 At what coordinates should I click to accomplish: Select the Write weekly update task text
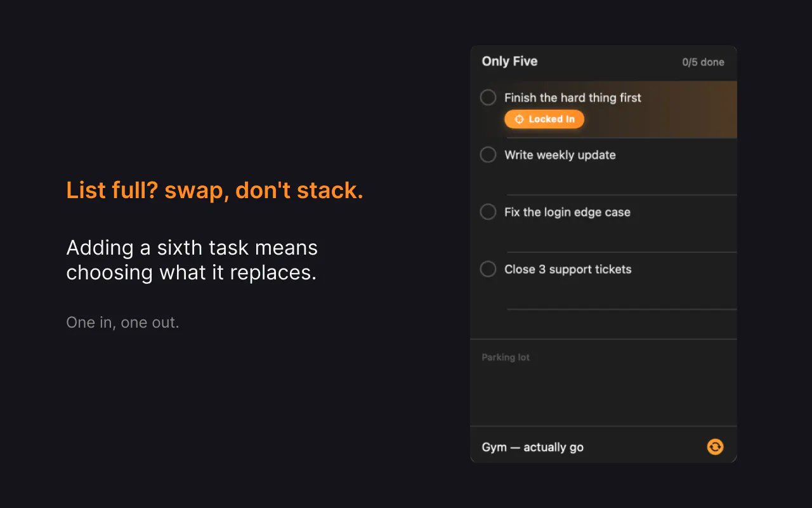(x=560, y=155)
